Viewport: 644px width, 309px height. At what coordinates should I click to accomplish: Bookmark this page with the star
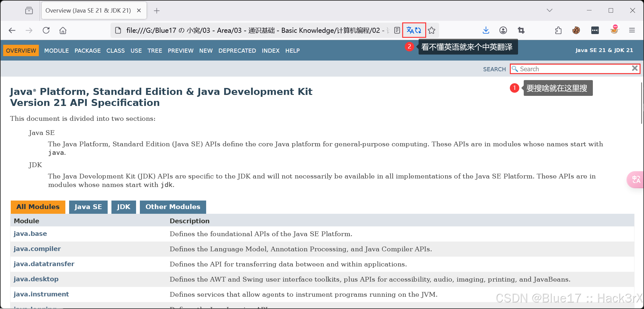(x=432, y=30)
